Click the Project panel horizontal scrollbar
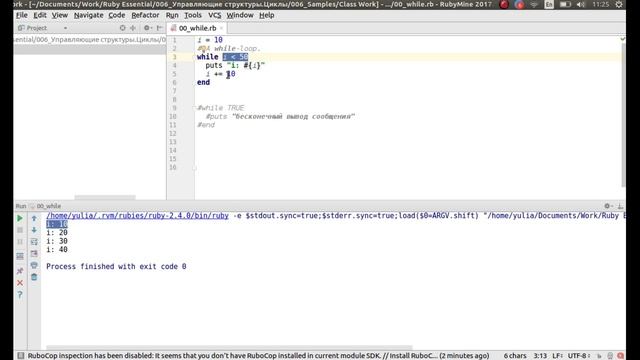The image size is (640, 360). pyautogui.click(x=105, y=198)
